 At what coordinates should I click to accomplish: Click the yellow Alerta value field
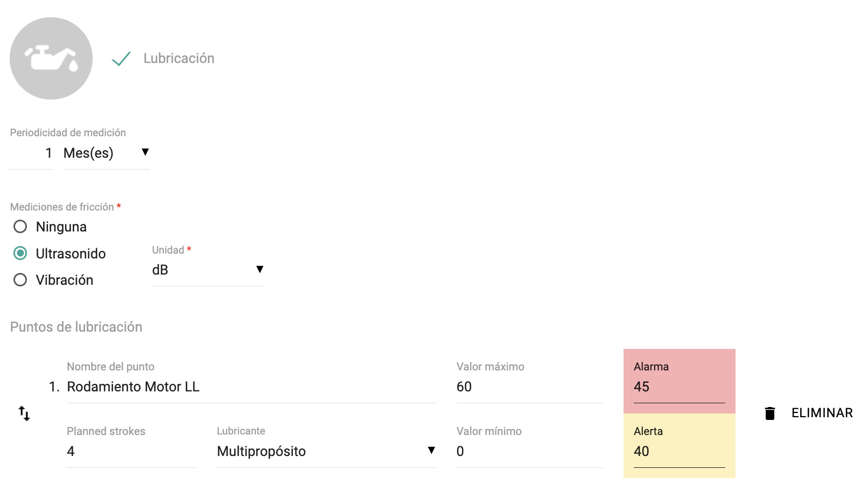point(679,452)
